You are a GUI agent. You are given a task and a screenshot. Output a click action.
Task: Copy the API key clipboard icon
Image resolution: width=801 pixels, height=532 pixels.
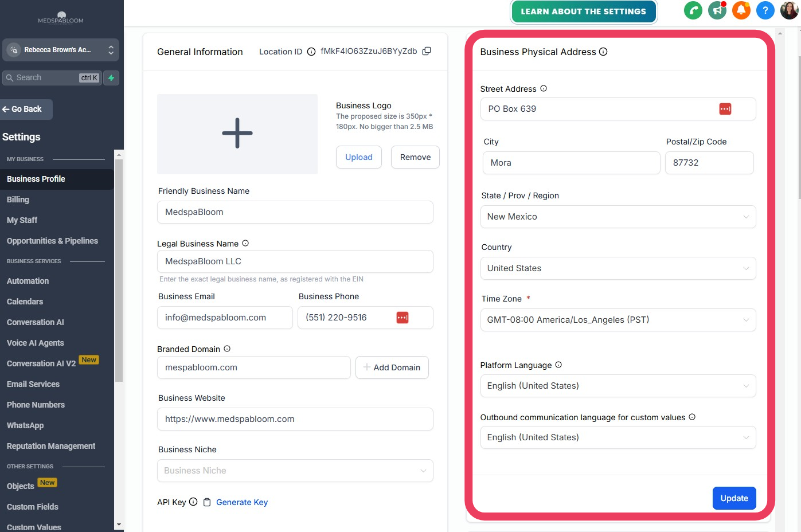click(207, 502)
